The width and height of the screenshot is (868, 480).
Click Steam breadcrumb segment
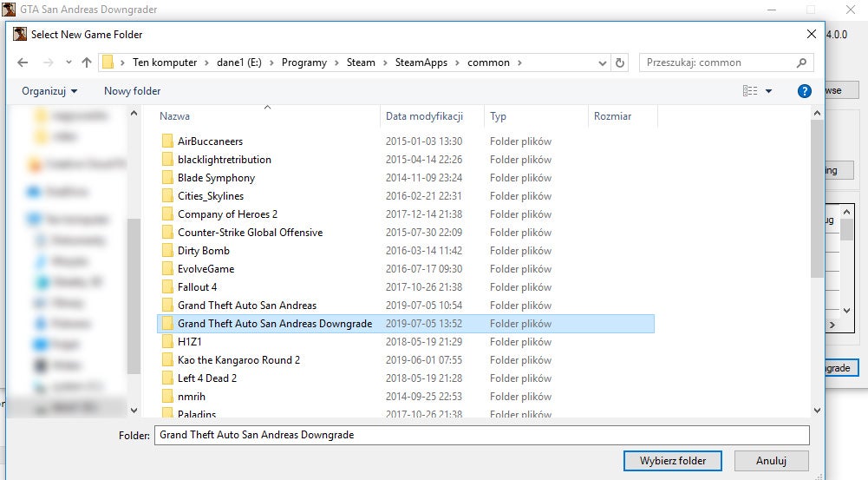(361, 62)
